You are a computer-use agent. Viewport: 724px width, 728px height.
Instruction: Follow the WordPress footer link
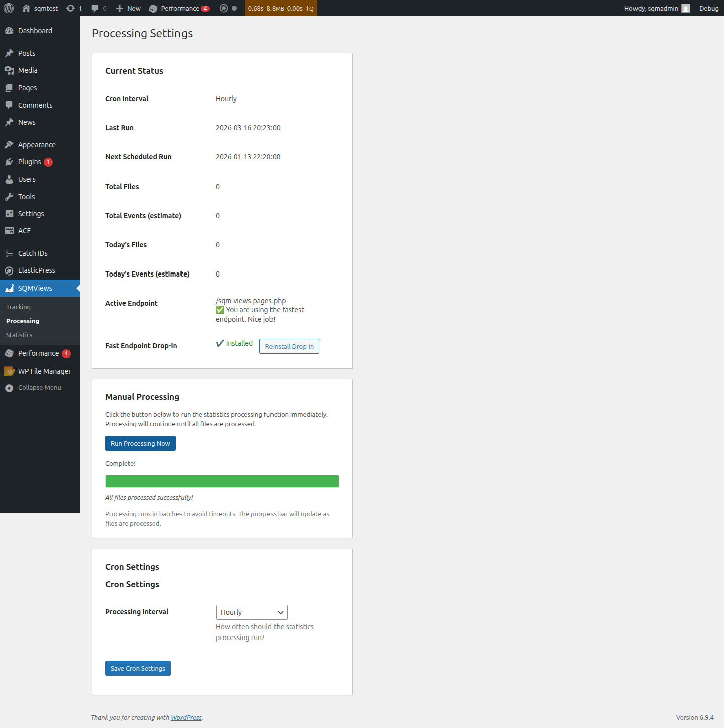(186, 717)
